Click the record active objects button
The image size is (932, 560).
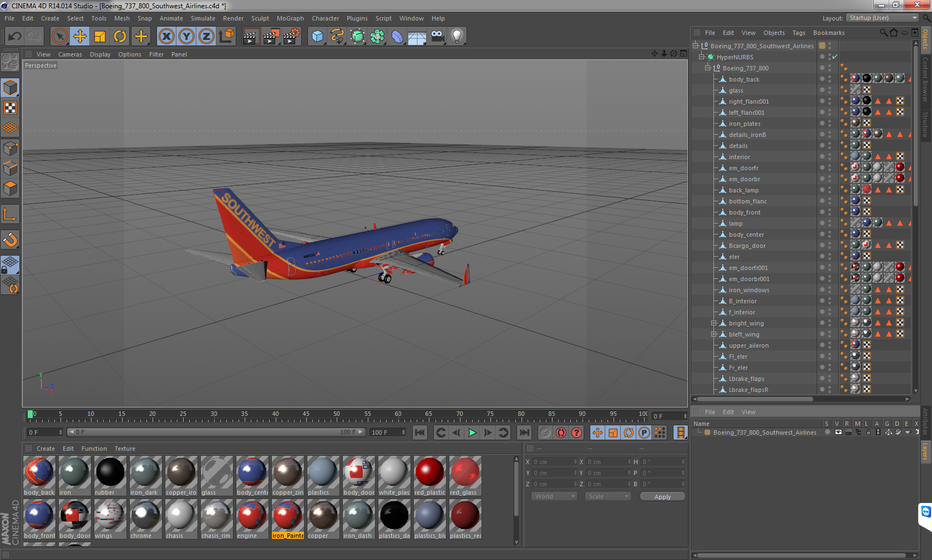click(545, 432)
